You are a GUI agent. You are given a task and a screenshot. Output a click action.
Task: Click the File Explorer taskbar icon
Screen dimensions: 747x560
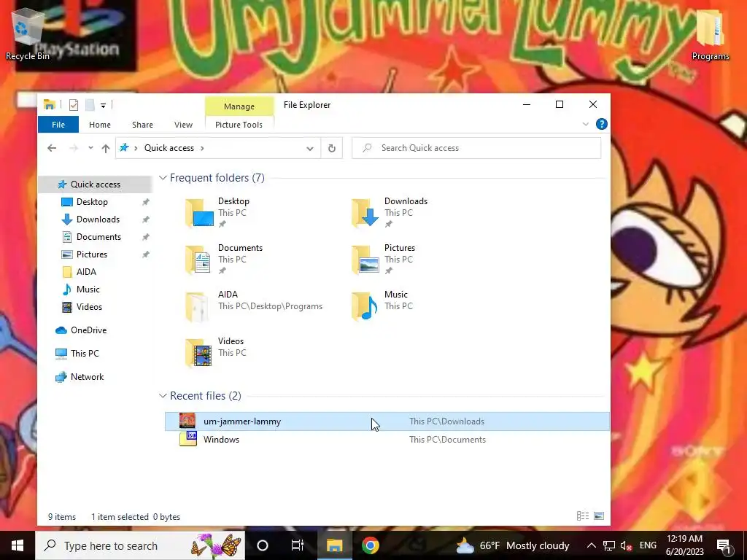click(334, 545)
